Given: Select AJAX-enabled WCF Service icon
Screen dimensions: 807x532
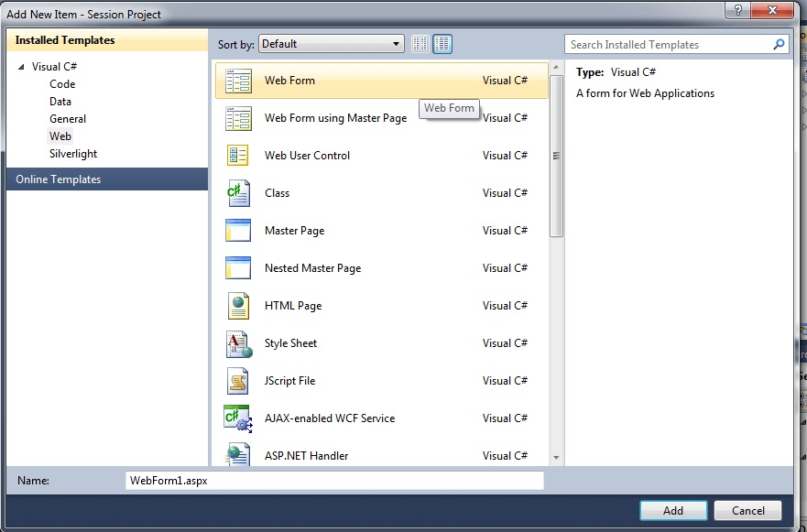Looking at the screenshot, I should pos(237,418).
